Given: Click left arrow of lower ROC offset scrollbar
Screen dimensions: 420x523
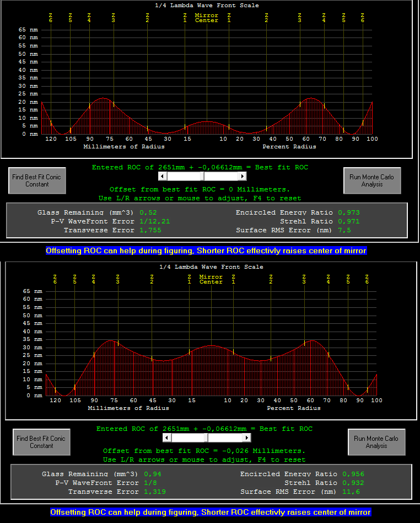Looking at the screenshot, I should click(x=166, y=437).
